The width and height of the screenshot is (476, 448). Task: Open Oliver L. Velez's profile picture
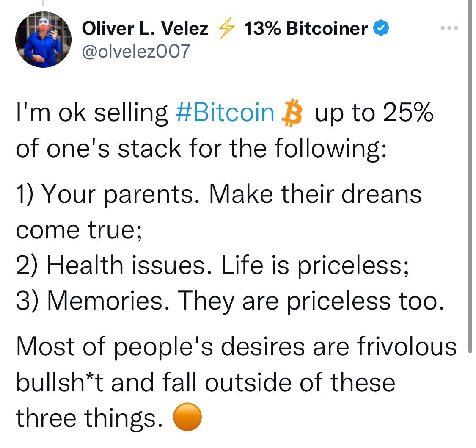pyautogui.click(x=43, y=39)
